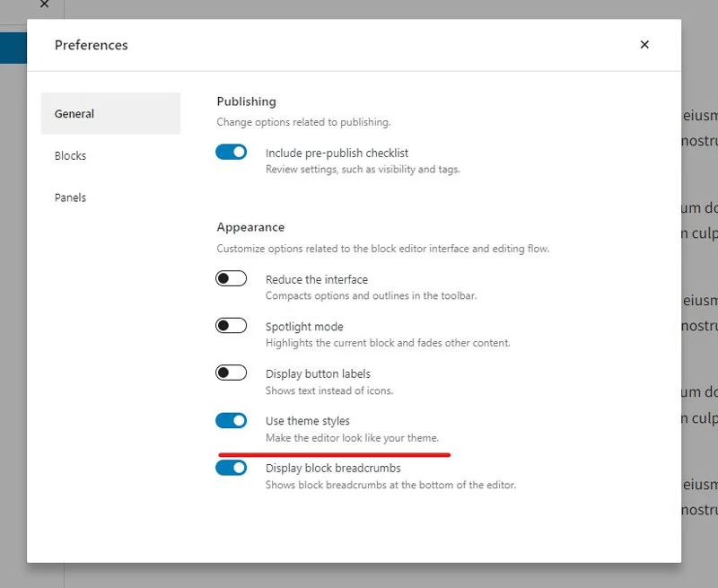Screen dimensions: 718x588
Task: Click the 'Reduce the interface' label text
Action: pyautogui.click(x=316, y=279)
